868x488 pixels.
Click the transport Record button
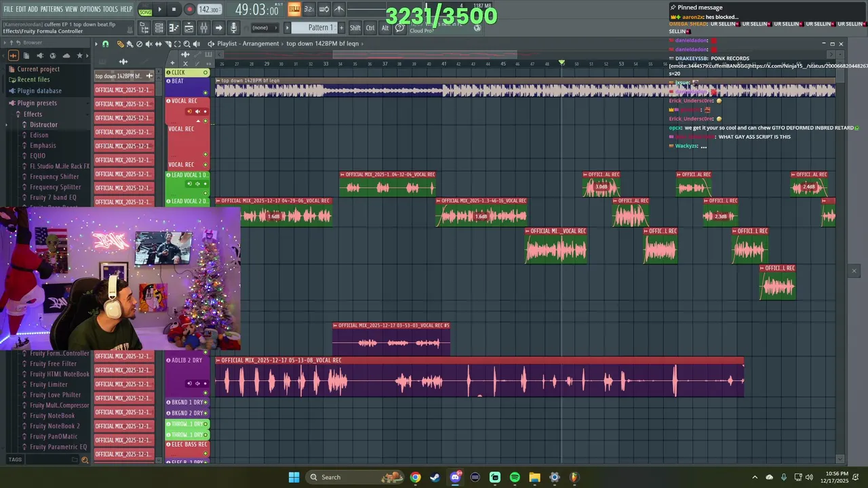[x=189, y=9]
